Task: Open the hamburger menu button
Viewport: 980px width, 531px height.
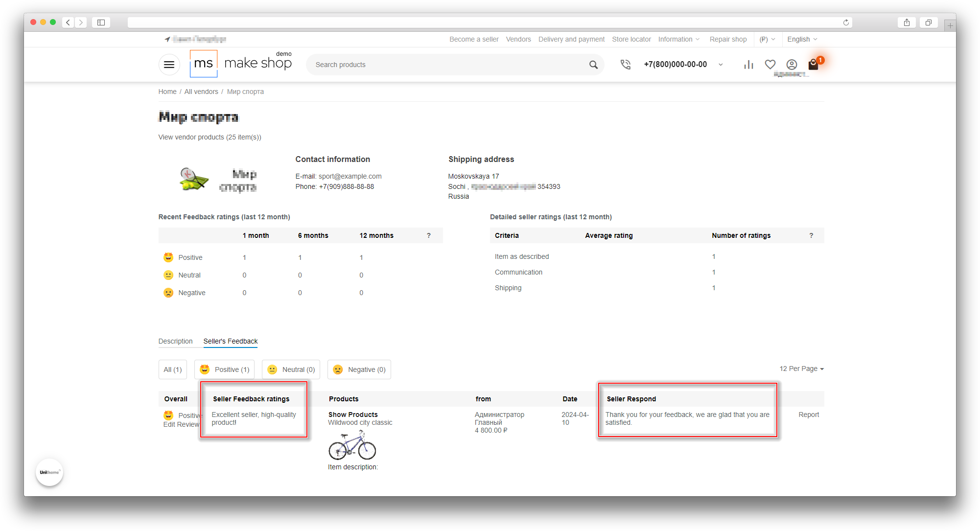Action: pyautogui.click(x=169, y=65)
